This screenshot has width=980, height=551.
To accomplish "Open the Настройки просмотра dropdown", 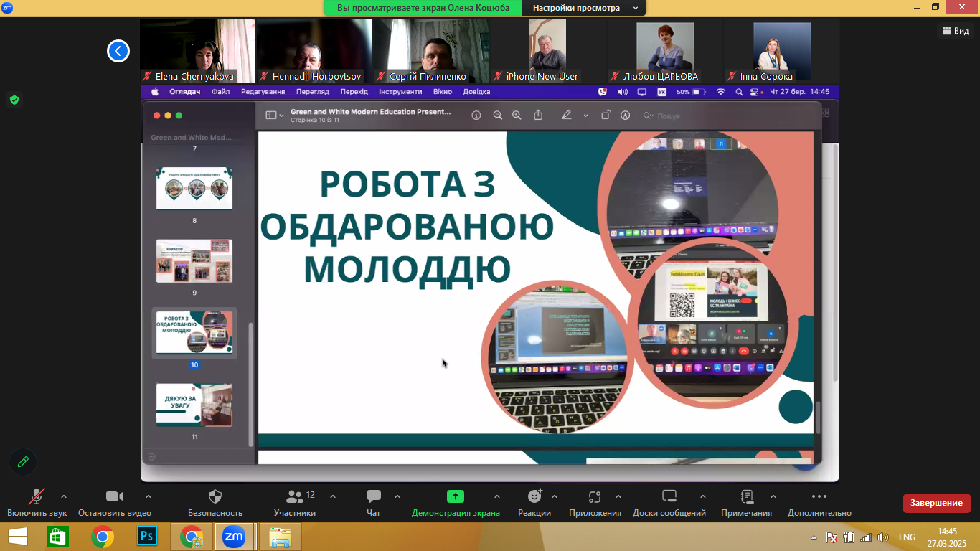I will 584,8.
